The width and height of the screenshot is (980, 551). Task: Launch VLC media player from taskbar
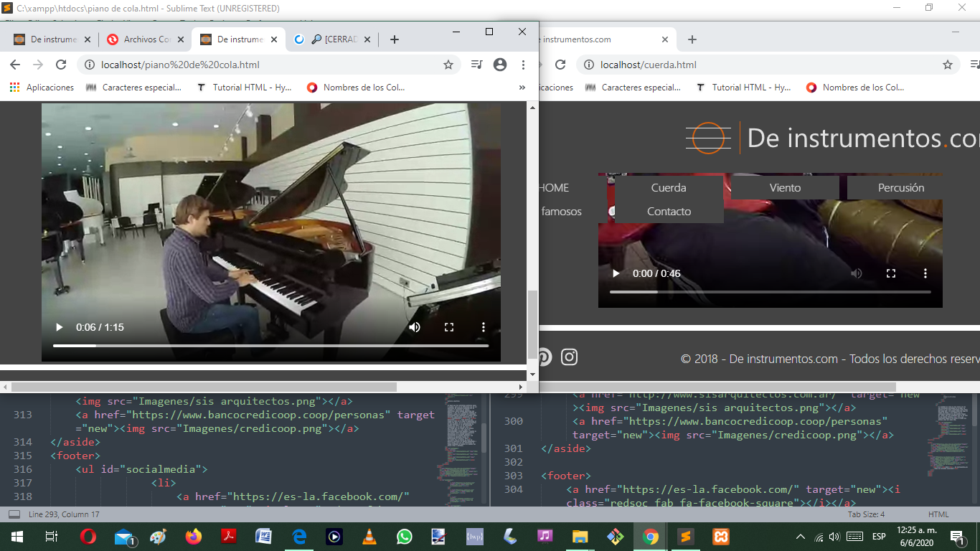369,537
